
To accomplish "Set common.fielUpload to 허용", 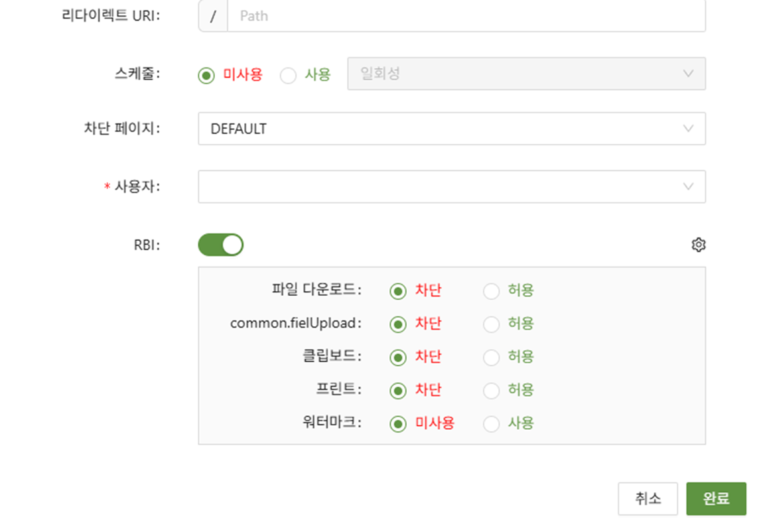I will tap(492, 324).
